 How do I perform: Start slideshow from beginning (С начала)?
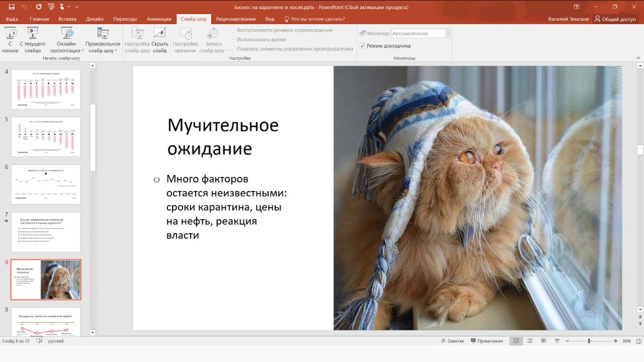(10, 40)
